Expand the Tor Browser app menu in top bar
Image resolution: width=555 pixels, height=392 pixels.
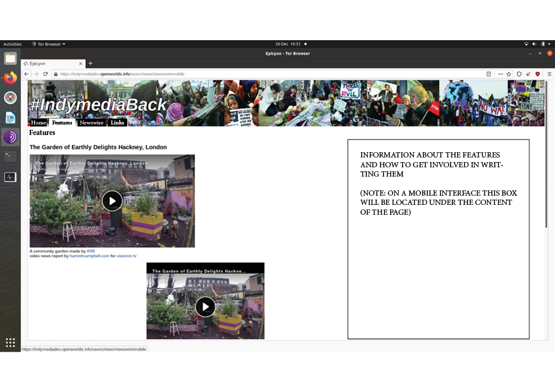click(x=49, y=44)
